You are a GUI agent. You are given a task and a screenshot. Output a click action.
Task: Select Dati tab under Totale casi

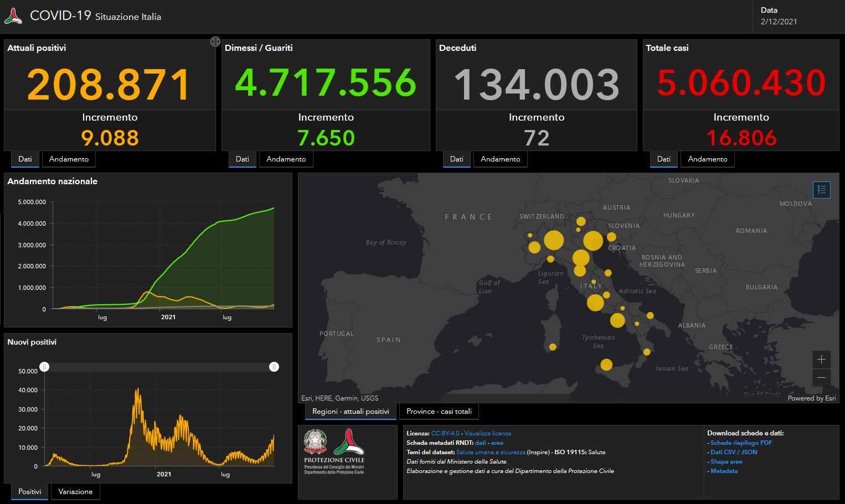pos(663,159)
